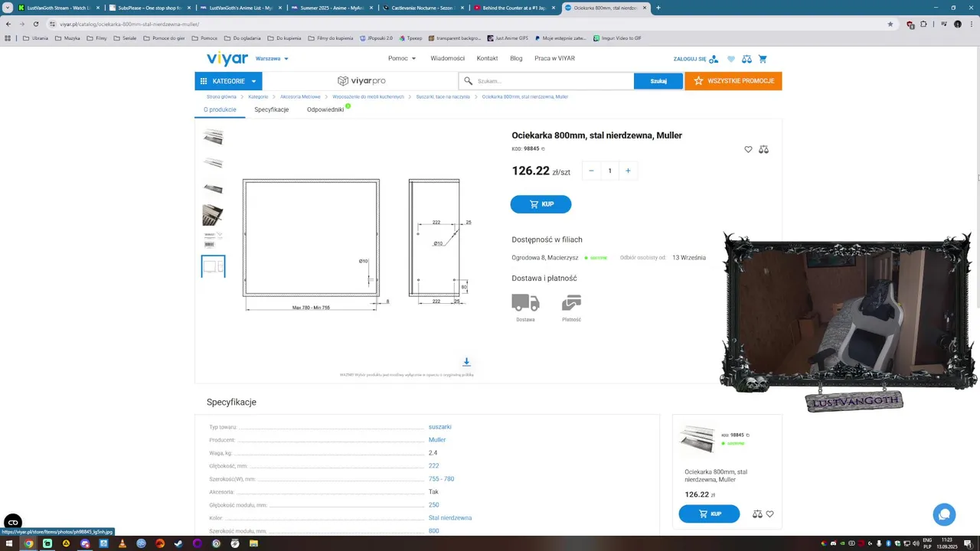Copy product code 98845 next to title
Screen dimensions: 980x551
[x=543, y=148]
